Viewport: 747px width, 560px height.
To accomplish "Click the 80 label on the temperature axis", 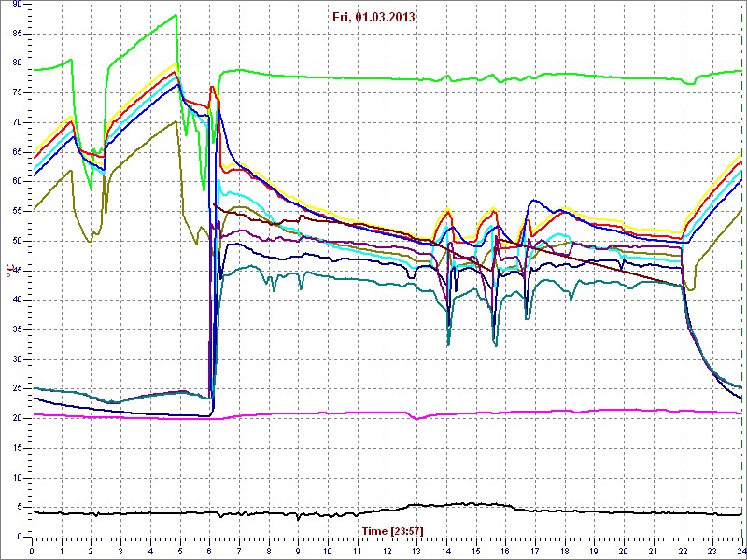I will (x=18, y=63).
